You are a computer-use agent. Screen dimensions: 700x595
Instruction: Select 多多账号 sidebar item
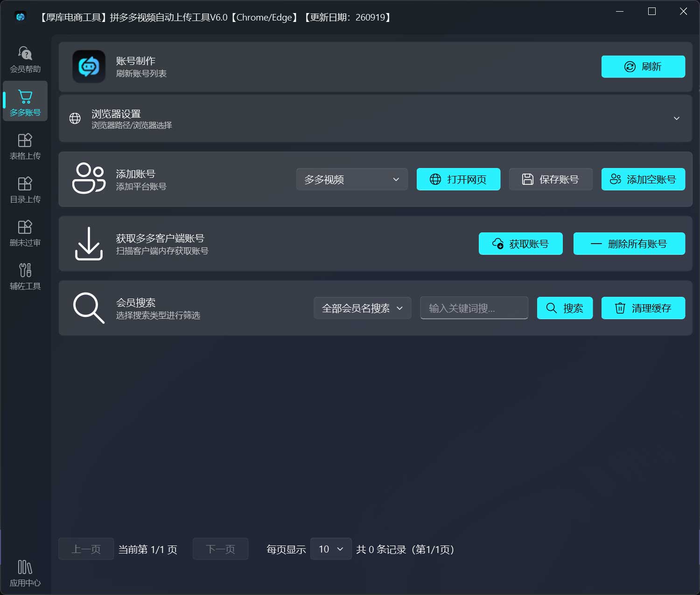pyautogui.click(x=25, y=101)
